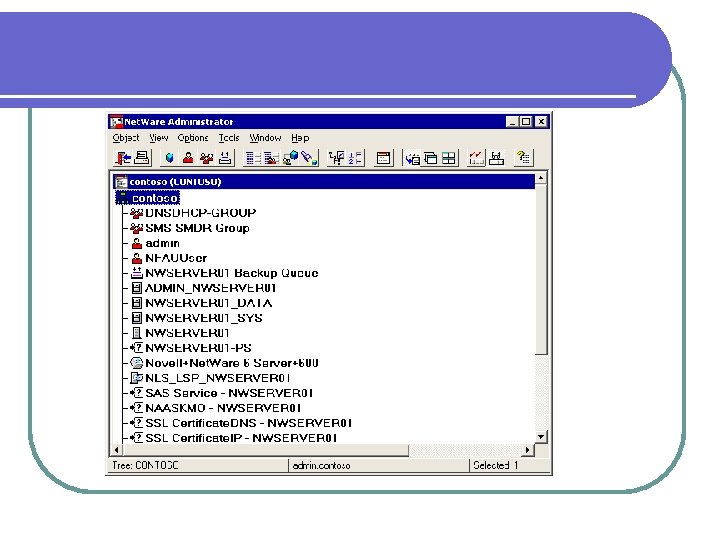Click the Selected 1 status text
The height and width of the screenshot is (540, 720).
pyautogui.click(x=496, y=466)
